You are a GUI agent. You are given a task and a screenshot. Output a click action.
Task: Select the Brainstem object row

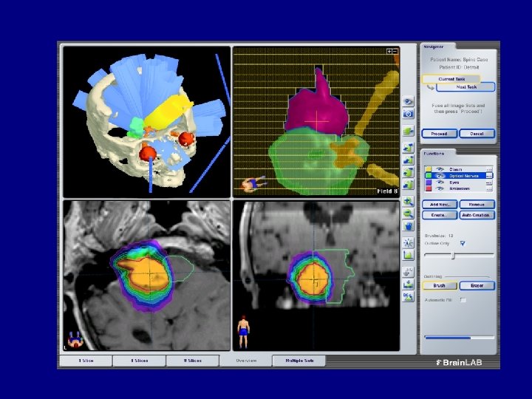point(459,188)
